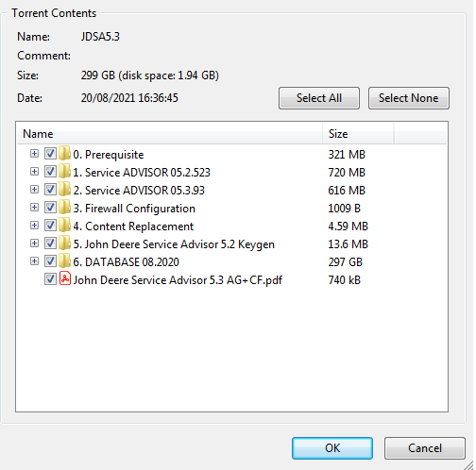The image size is (476, 470).
Task: Select '1. Service ADVISOR 05.2.523' row text
Action: coord(142,173)
